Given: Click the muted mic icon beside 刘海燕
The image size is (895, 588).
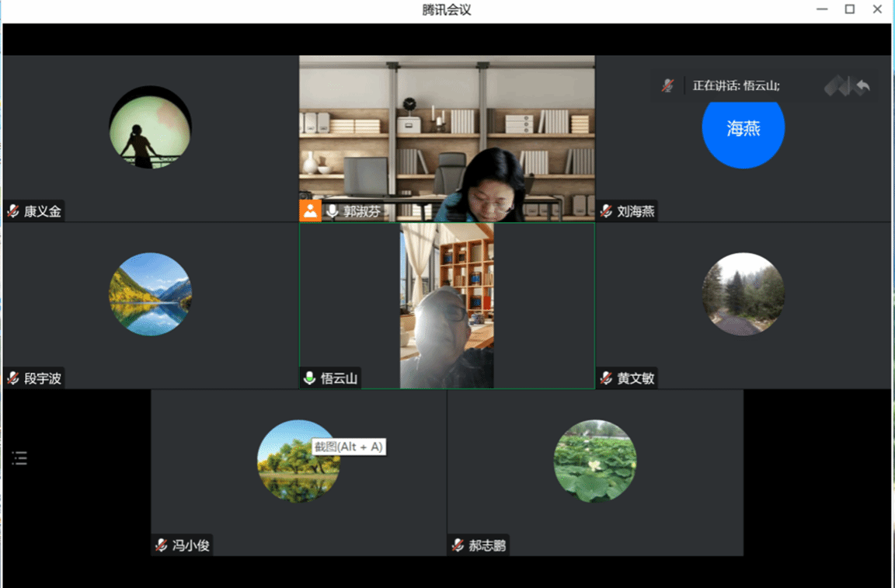Looking at the screenshot, I should pos(606,211).
